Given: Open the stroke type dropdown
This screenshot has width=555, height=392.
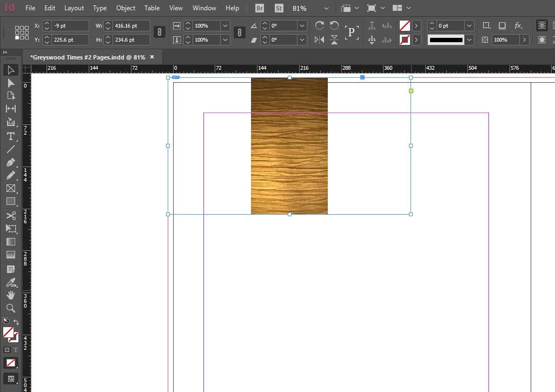Looking at the screenshot, I should pyautogui.click(x=470, y=39).
